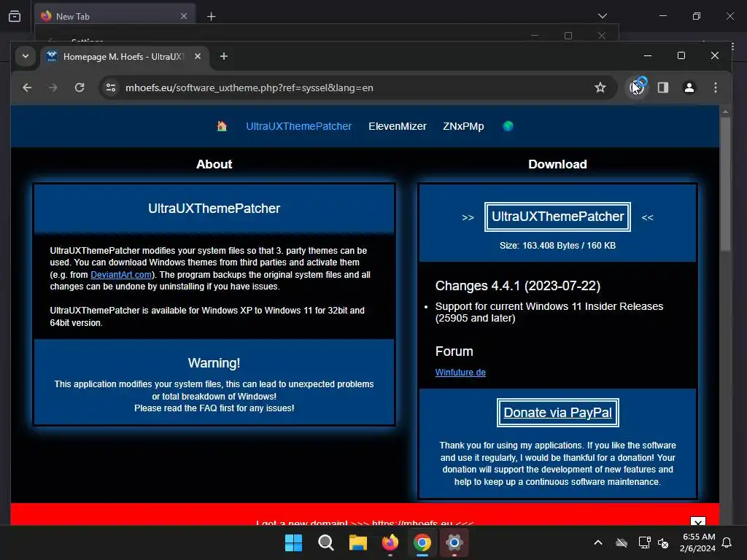Dismiss the red new-domain banner
This screenshot has width=747, height=560.
click(x=697, y=521)
